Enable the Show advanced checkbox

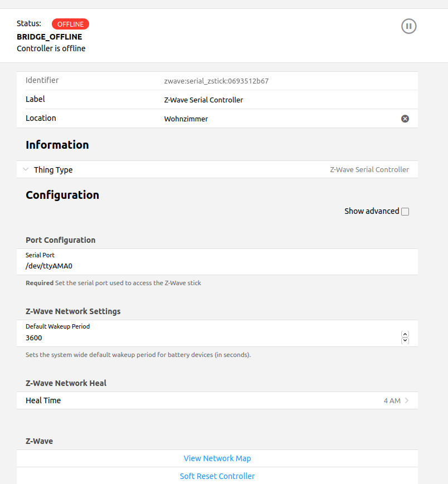click(x=405, y=212)
